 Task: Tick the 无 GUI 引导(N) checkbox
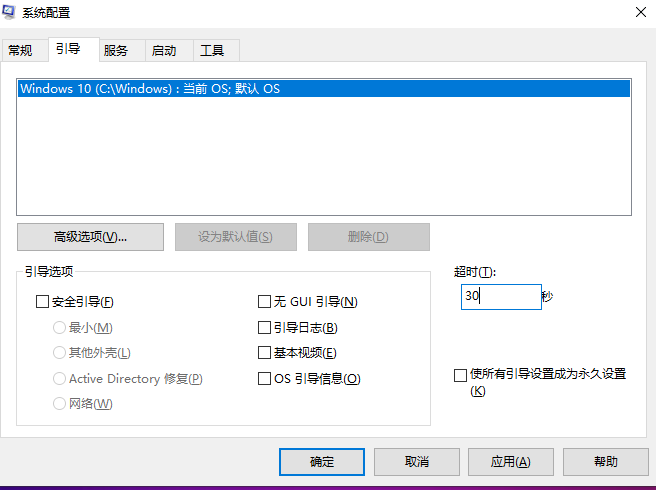pyautogui.click(x=264, y=302)
